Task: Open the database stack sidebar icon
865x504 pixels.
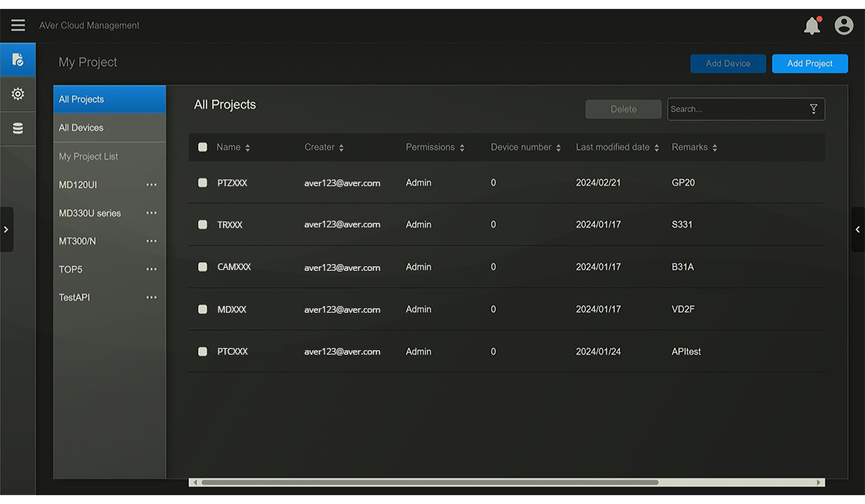Action: tap(18, 129)
